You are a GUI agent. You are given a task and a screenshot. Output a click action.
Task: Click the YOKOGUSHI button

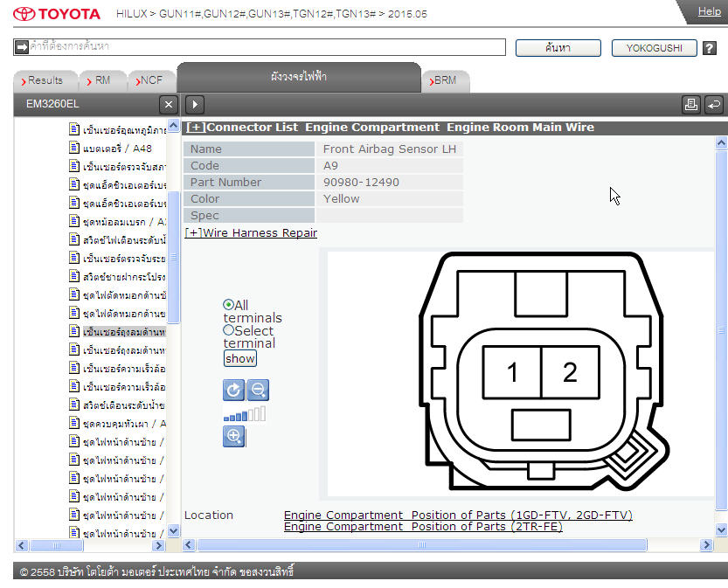point(655,48)
